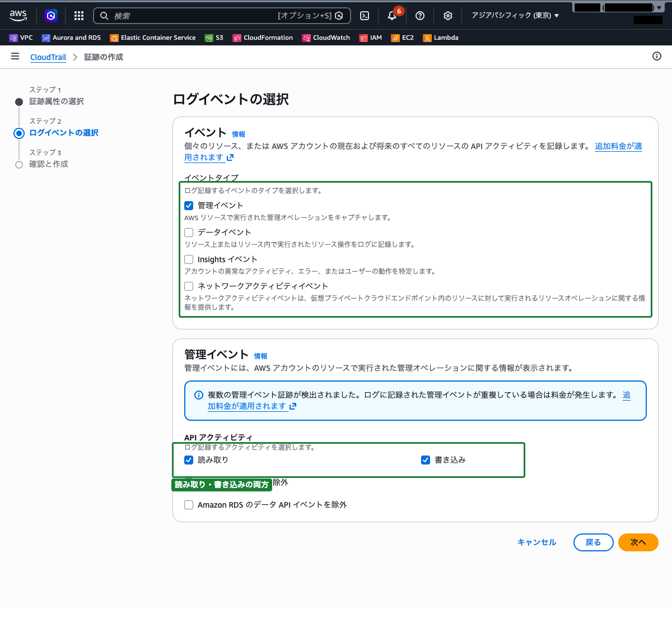Click the IAM favorite icon
The image size is (672, 627).
coord(363,38)
